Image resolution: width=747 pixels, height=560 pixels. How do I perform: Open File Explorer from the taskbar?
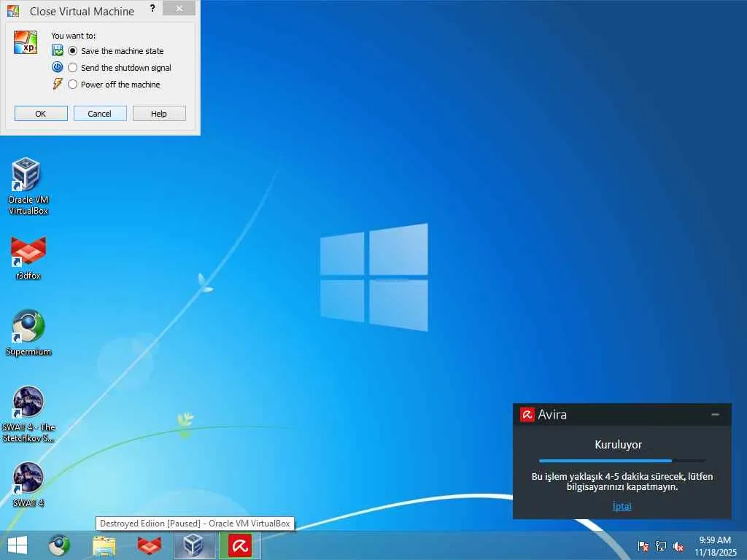click(104, 545)
